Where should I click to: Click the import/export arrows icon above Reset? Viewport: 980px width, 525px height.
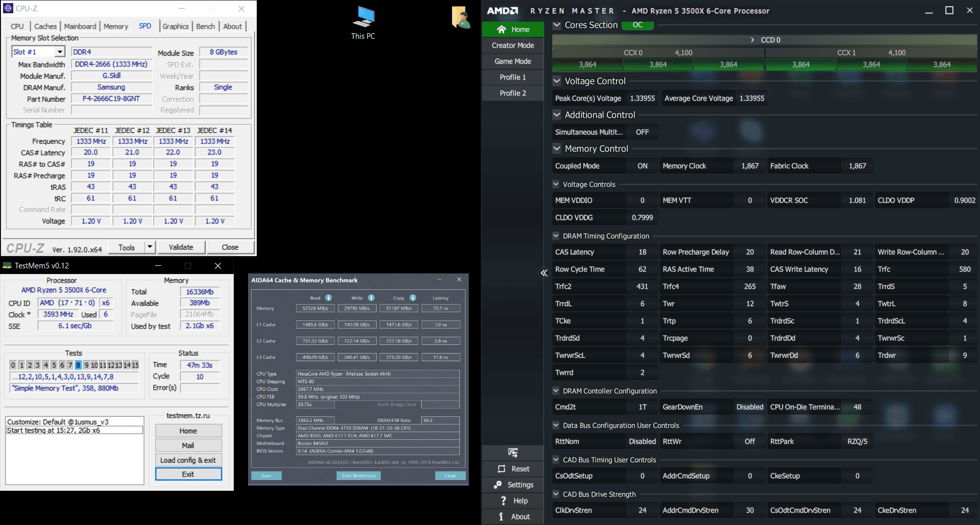click(513, 453)
